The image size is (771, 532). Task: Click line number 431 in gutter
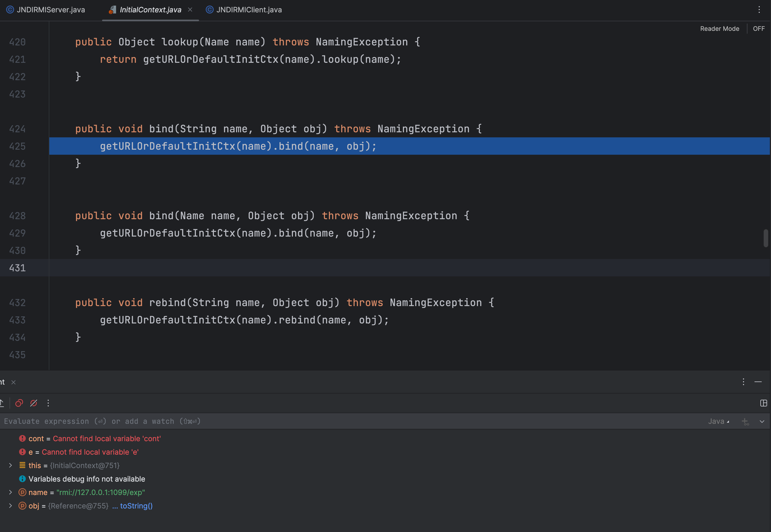pyautogui.click(x=17, y=268)
